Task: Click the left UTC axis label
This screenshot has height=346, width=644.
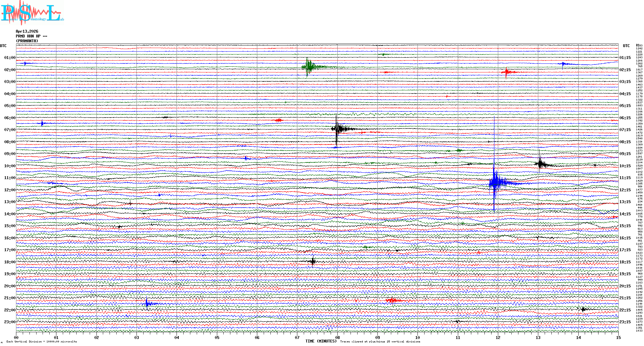Action: click(x=3, y=46)
